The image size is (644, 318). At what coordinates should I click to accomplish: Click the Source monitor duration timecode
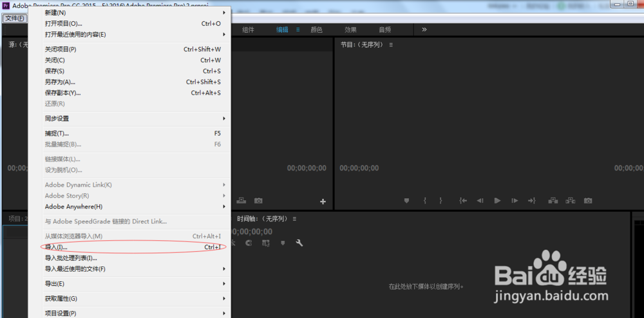307,168
